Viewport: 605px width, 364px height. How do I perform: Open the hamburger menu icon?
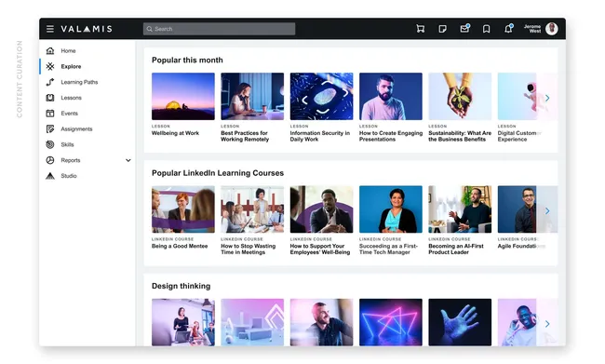(50, 29)
